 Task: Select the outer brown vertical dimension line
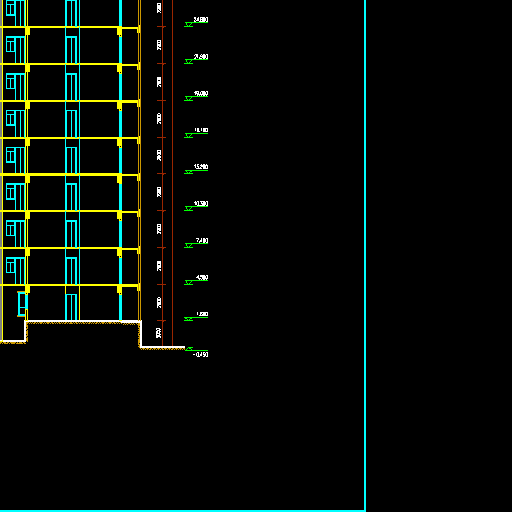172,173
